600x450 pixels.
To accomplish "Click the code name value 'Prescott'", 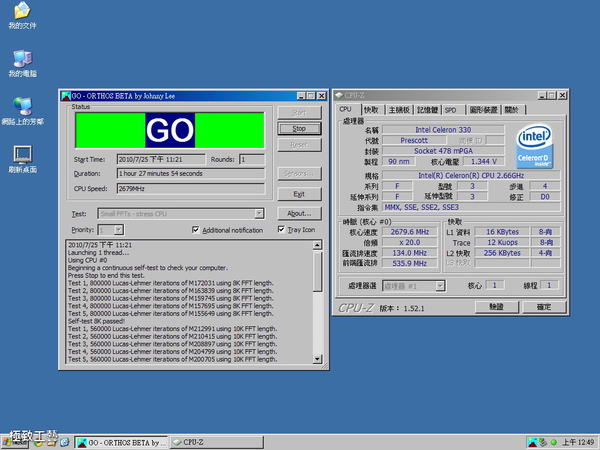I will coord(414,140).
